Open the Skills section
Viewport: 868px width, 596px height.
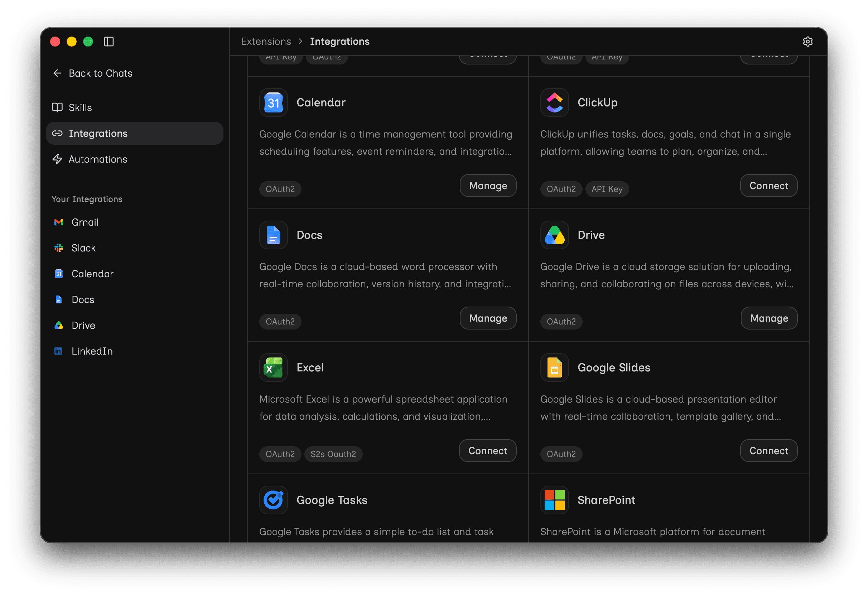(x=134, y=107)
